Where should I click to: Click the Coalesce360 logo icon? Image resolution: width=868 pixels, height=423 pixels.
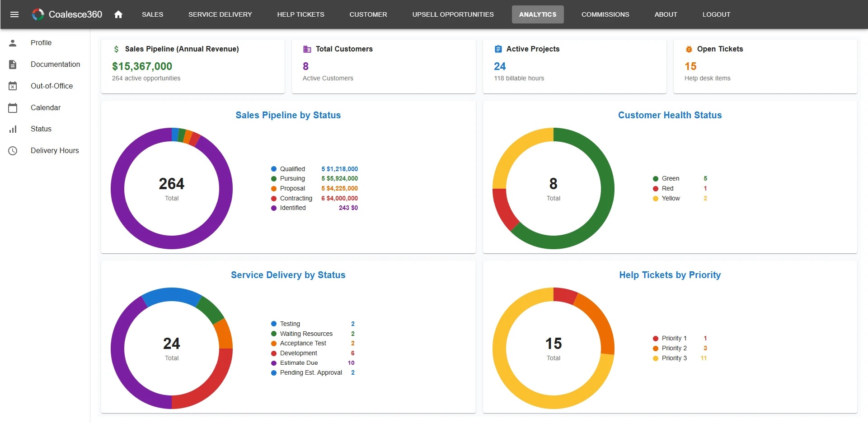38,14
